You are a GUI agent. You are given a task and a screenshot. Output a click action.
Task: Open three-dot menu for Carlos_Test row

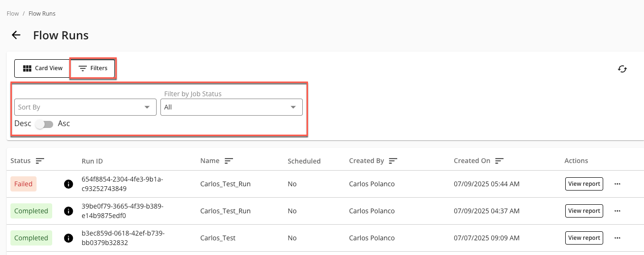tap(617, 238)
